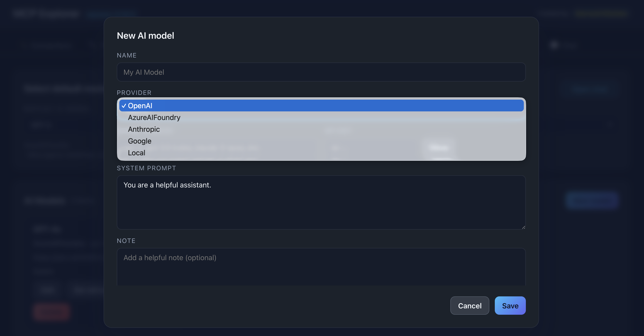Select OpenAI from the provider list
Screen dimensions: 644x336
(140, 106)
